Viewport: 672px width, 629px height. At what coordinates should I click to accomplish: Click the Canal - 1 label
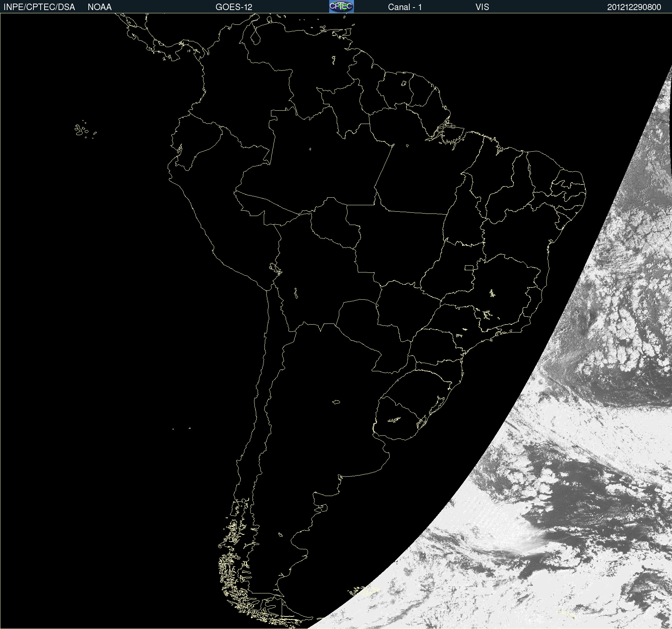(405, 7)
